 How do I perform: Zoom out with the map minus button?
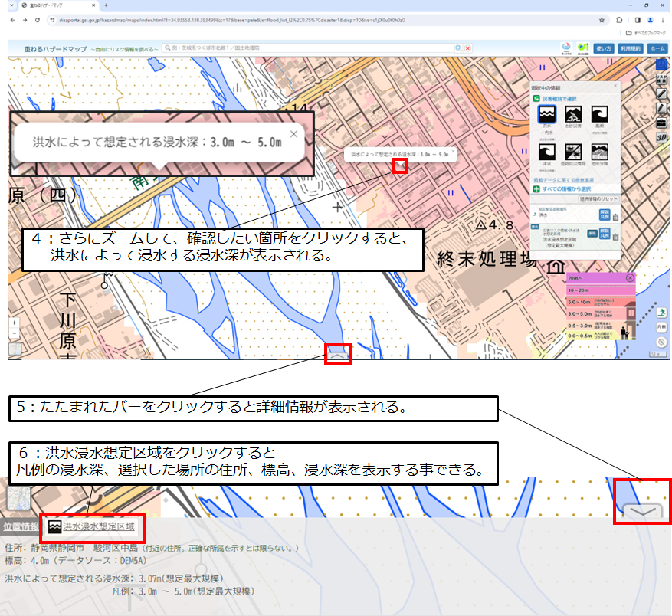[14, 333]
